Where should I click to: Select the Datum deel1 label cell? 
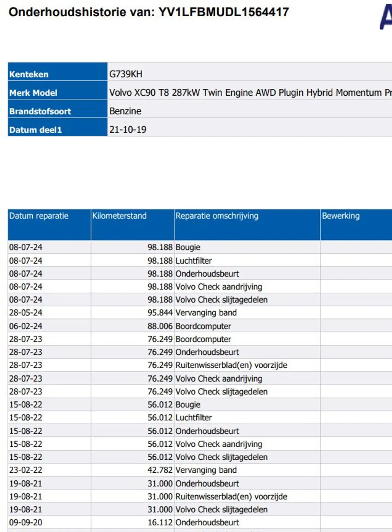58,127
